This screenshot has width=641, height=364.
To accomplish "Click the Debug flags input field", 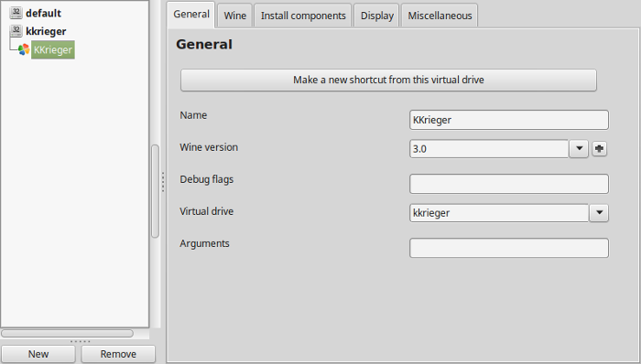I will pos(509,184).
